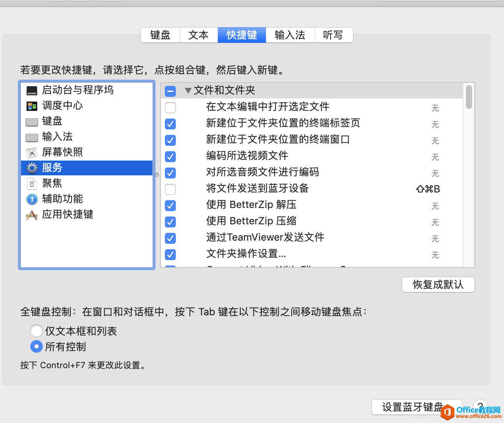Collapse the 文件和文件夹 disclosure triangle
504x423 pixels.
188,91
